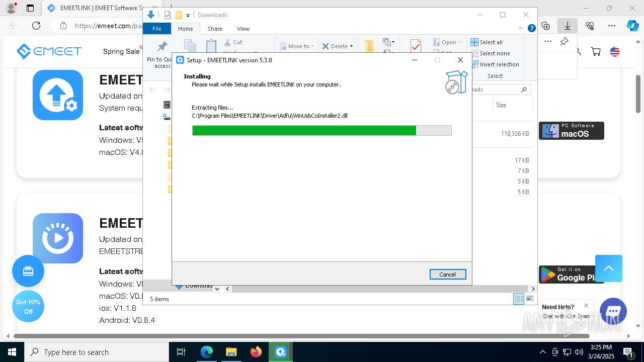644x362 pixels.
Task: Open the File tab in Downloads window
Action: click(x=157, y=29)
